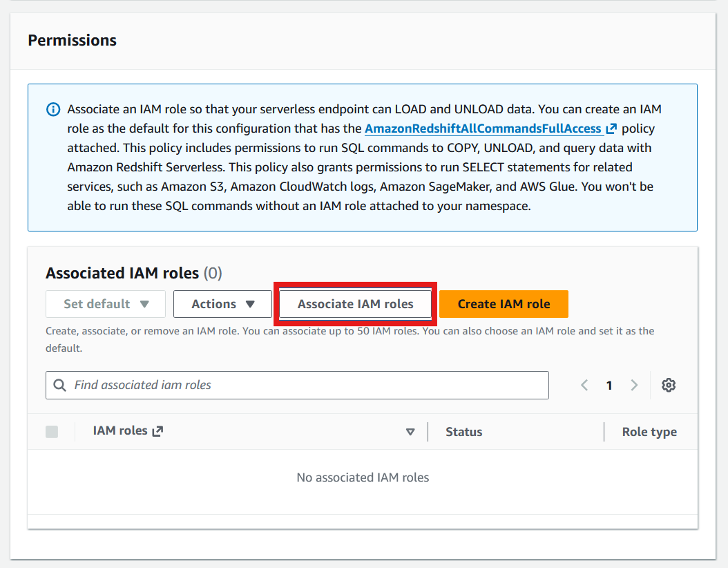Click external link icon next to IAM roles header
Image resolution: width=728 pixels, height=568 pixels.
[158, 431]
